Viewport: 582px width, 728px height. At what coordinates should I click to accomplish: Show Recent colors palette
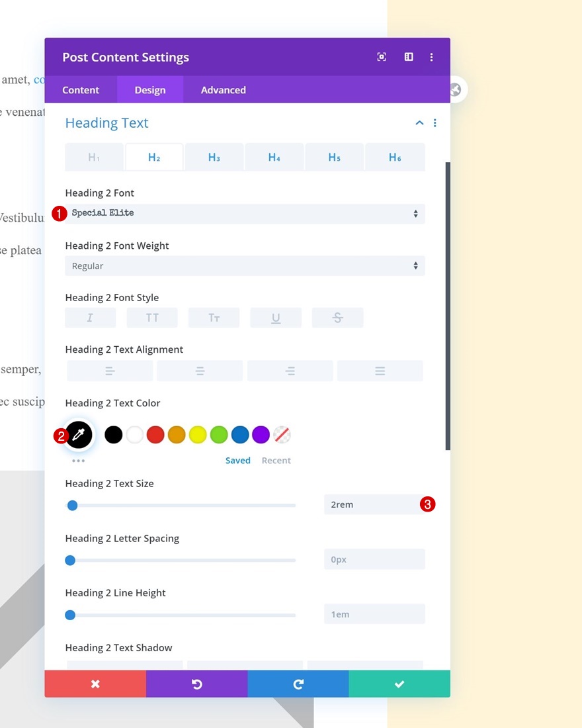[276, 461]
